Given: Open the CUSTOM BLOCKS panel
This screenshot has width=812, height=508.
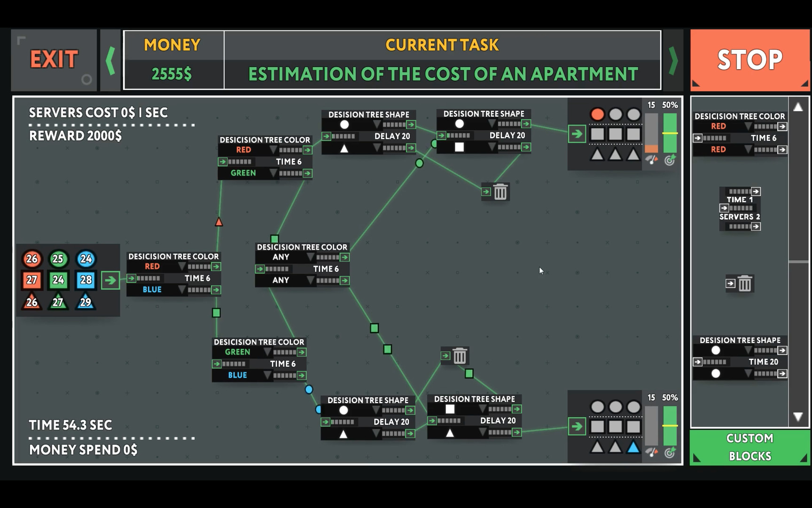Looking at the screenshot, I should [749, 446].
